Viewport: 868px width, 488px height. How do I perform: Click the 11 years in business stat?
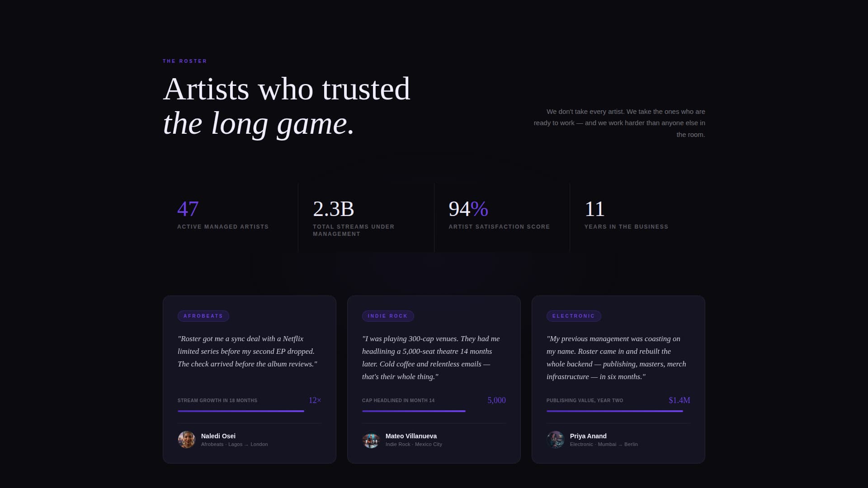coord(594,209)
